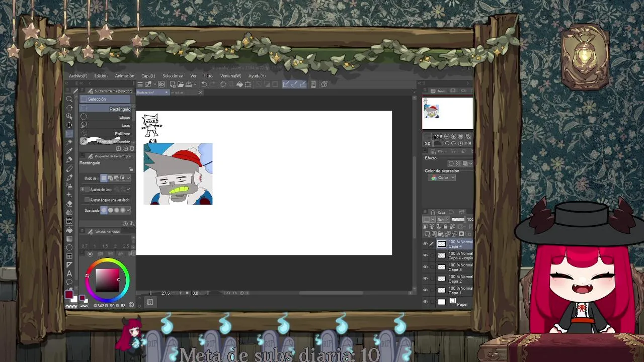The height and width of the screenshot is (362, 644).
Task: Click the main drawing color swatch
Action: coord(69,295)
